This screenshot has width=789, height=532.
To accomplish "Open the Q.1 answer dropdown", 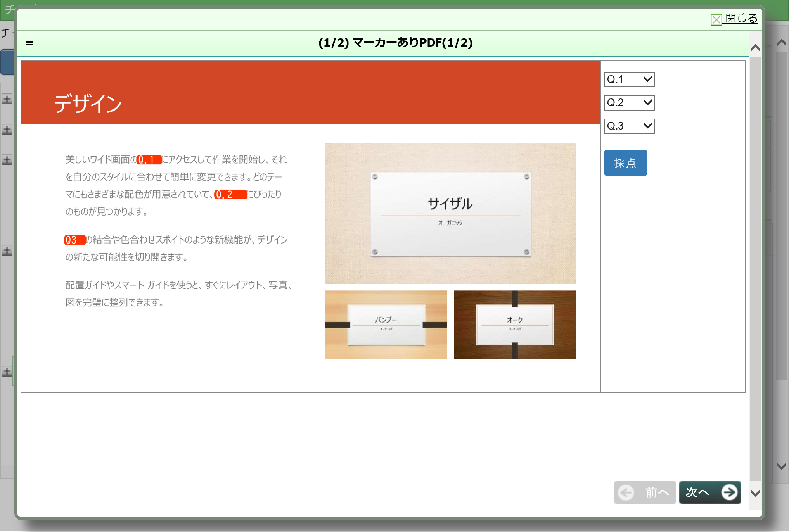I will click(x=629, y=79).
